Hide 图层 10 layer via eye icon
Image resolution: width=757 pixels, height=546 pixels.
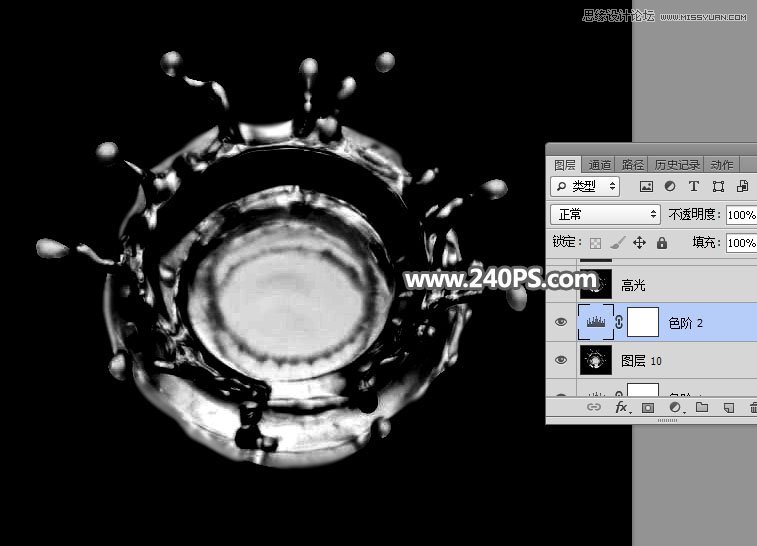[x=561, y=360]
